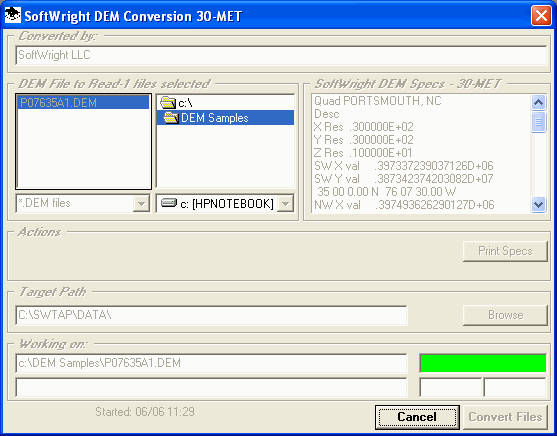
Task: Click the Y Res .300000E+02 line
Action: coord(364,140)
